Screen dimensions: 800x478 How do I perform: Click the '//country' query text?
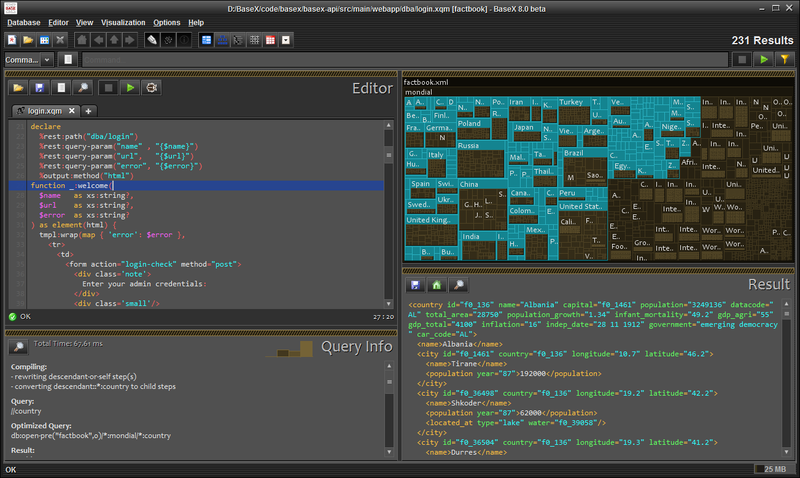pos(26,411)
